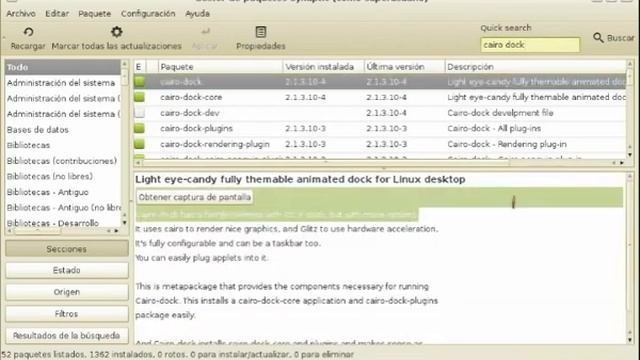The width and height of the screenshot is (640, 360).
Task: Click the E status column header
Action: 139,67
